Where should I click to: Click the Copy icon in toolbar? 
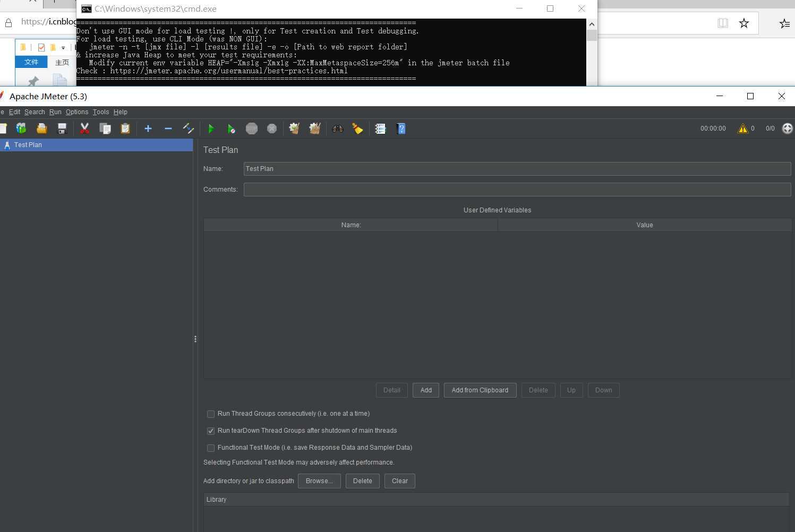105,128
